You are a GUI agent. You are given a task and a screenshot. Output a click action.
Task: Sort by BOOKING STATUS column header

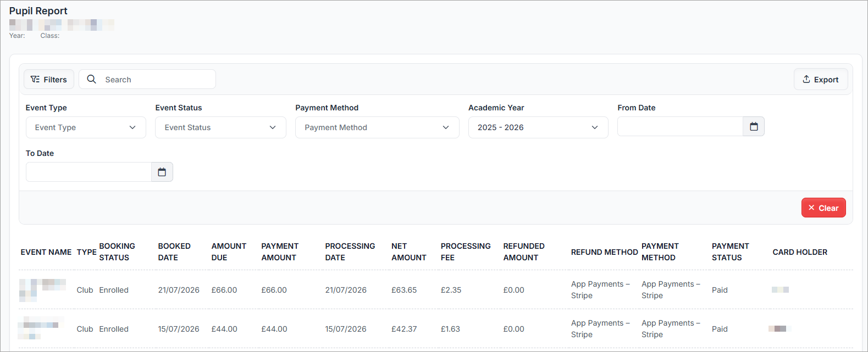coord(117,252)
